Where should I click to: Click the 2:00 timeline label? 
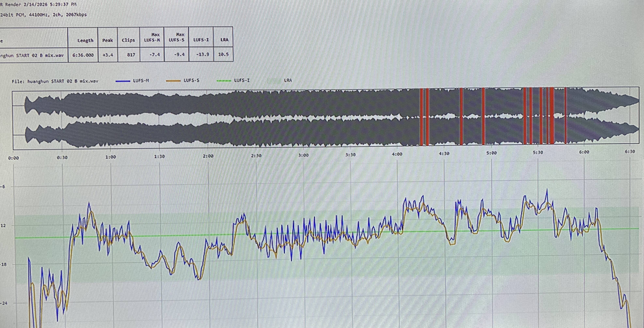(208, 156)
